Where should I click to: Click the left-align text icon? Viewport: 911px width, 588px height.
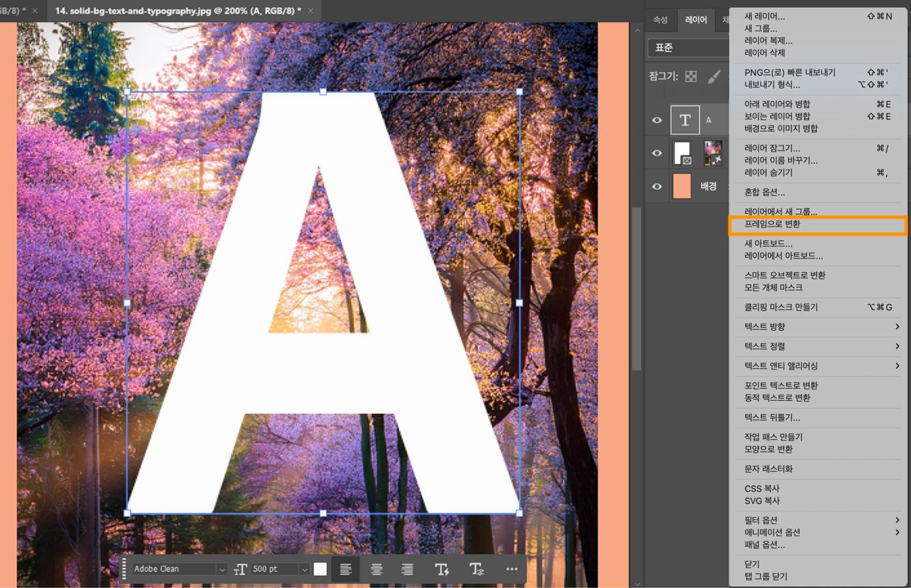346,569
